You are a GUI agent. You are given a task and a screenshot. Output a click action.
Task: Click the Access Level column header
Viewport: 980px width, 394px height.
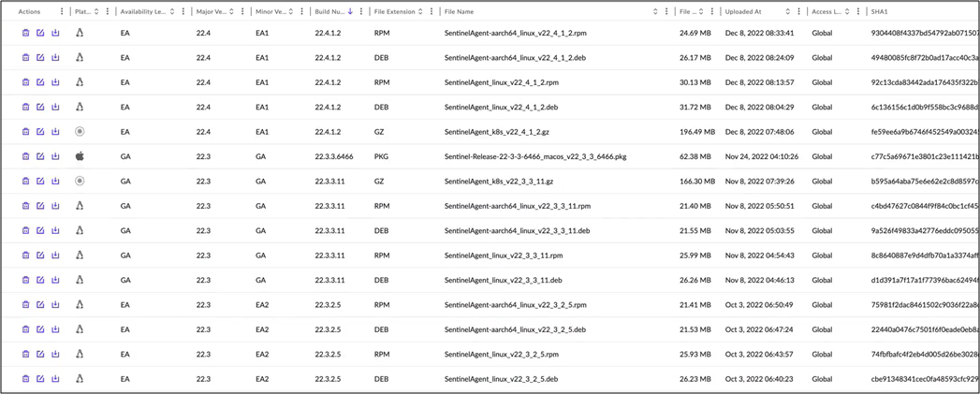pos(825,12)
